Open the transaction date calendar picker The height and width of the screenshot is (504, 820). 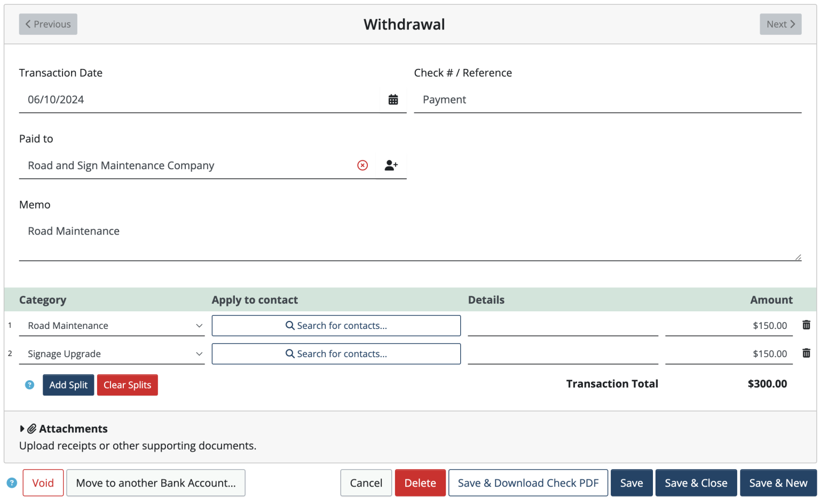click(x=393, y=100)
